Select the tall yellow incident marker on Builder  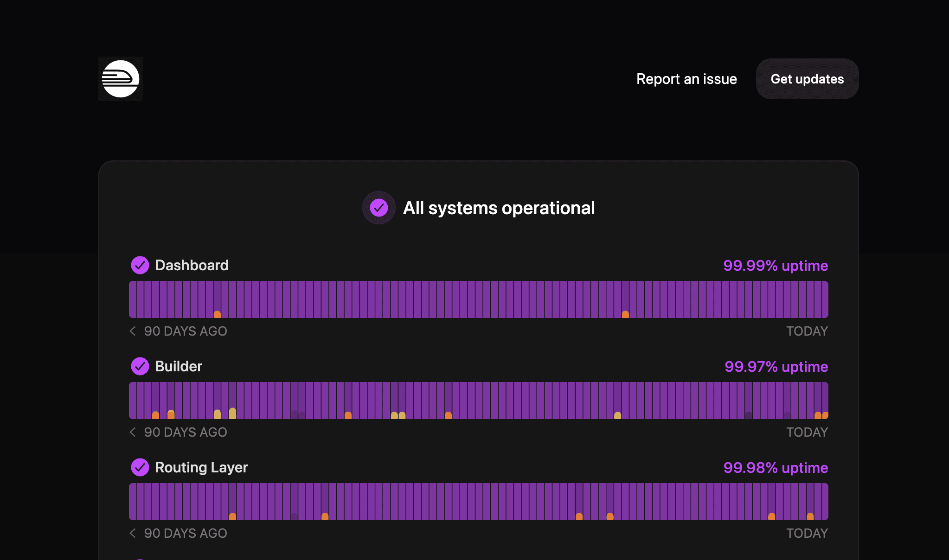[x=232, y=414]
